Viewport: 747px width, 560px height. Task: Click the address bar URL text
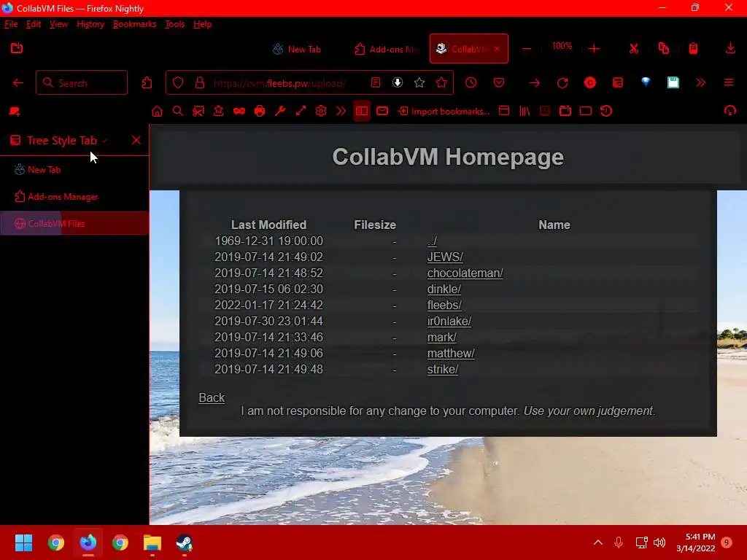[279, 83]
